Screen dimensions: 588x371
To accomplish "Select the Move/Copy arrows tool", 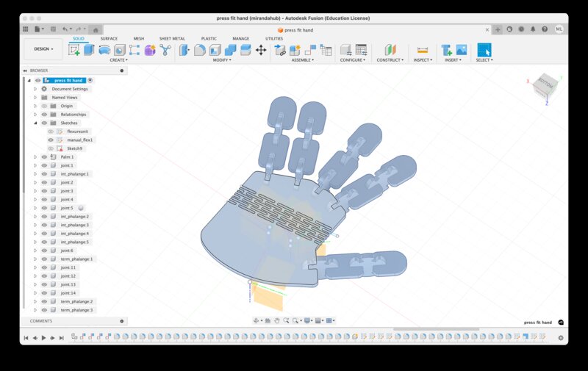I will tap(260, 50).
